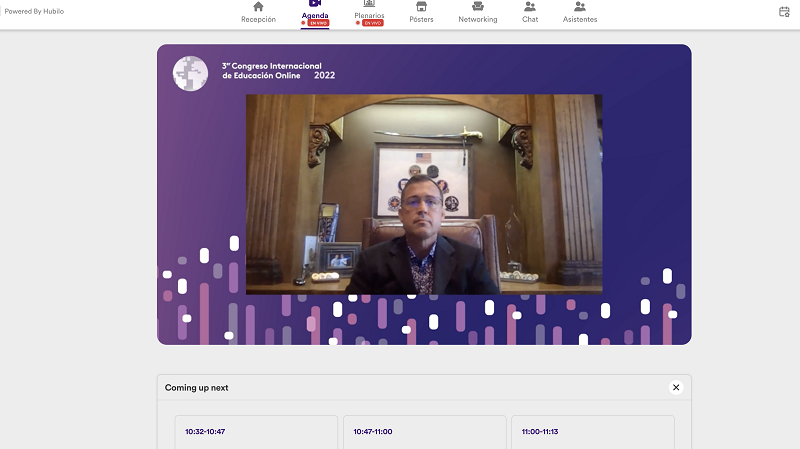800x449 pixels.
Task: Open the 10:47-11:00 upcoming session card
Action: pos(424,432)
